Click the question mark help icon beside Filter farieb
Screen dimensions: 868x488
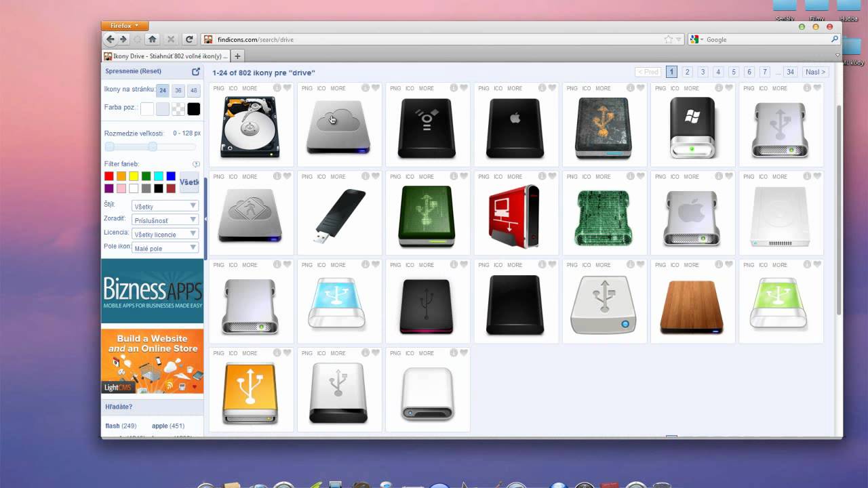[x=196, y=163]
